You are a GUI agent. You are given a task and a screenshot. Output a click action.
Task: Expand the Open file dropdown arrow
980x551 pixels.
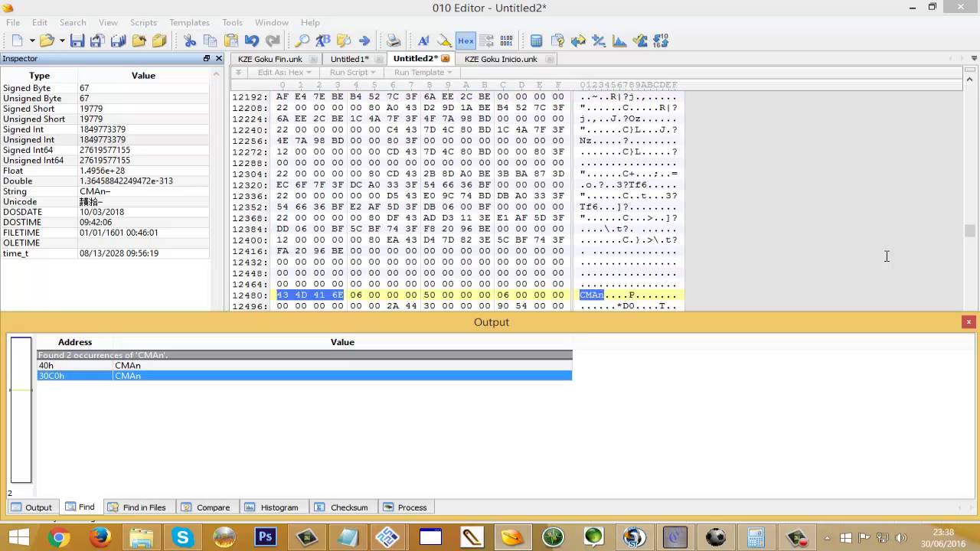coord(62,41)
